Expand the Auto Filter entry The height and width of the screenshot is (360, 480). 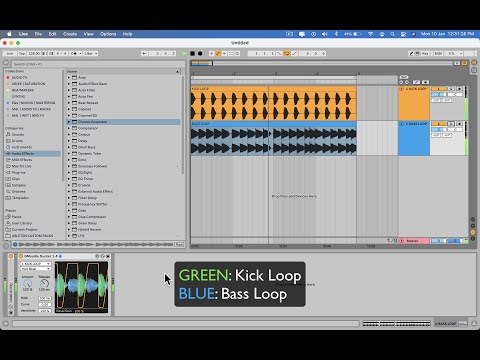[69, 90]
